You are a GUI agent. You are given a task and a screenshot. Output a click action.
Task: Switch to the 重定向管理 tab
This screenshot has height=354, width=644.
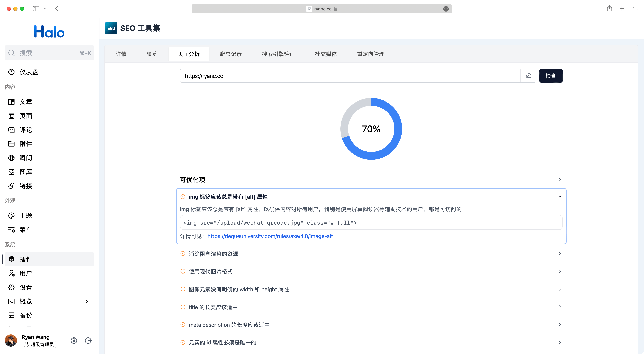pos(370,54)
